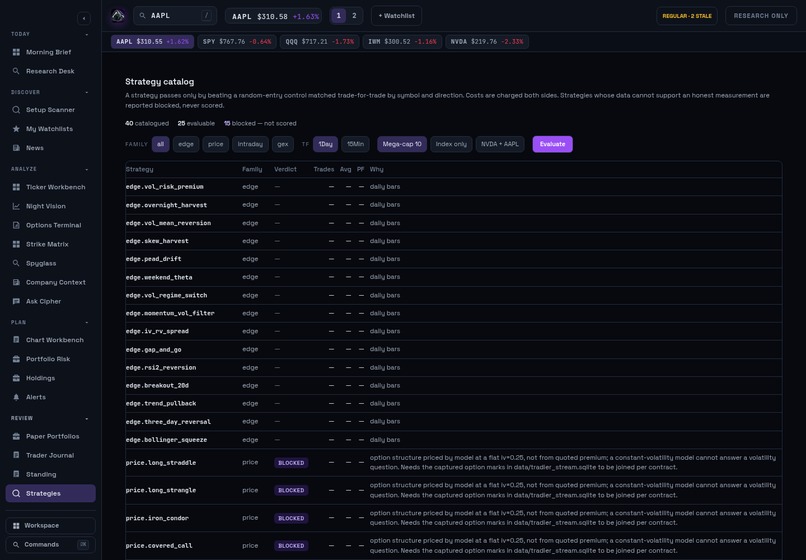Click the edge.pead_drift strategy name

153,259
